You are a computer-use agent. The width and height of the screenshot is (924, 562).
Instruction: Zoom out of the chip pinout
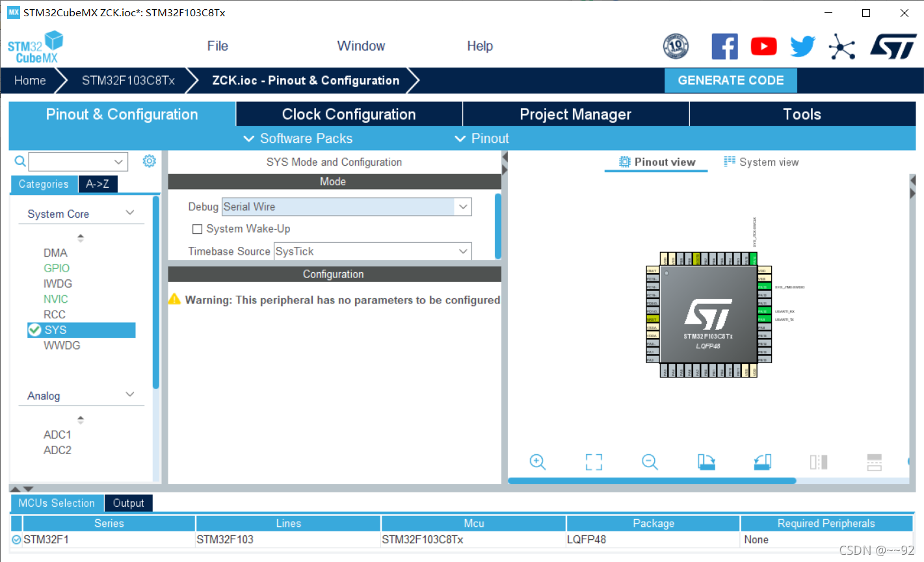(650, 462)
